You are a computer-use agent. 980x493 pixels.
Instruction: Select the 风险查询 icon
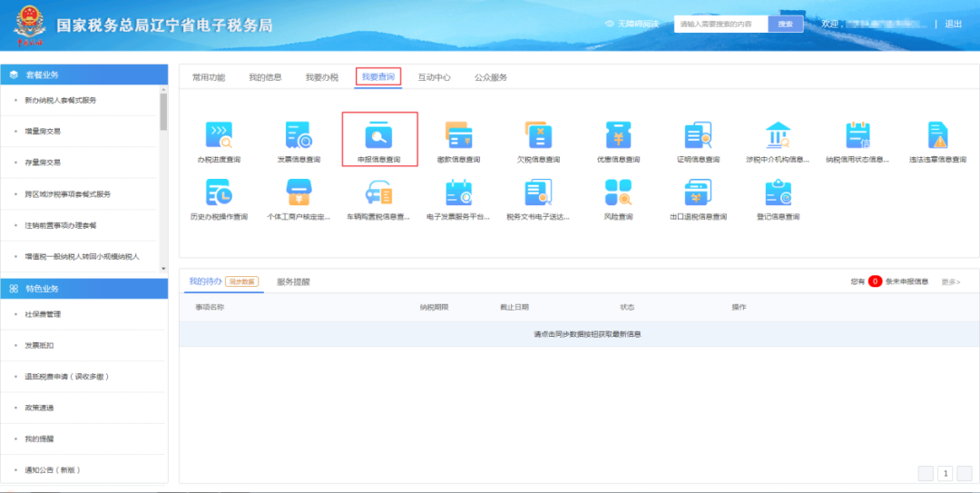click(x=618, y=193)
